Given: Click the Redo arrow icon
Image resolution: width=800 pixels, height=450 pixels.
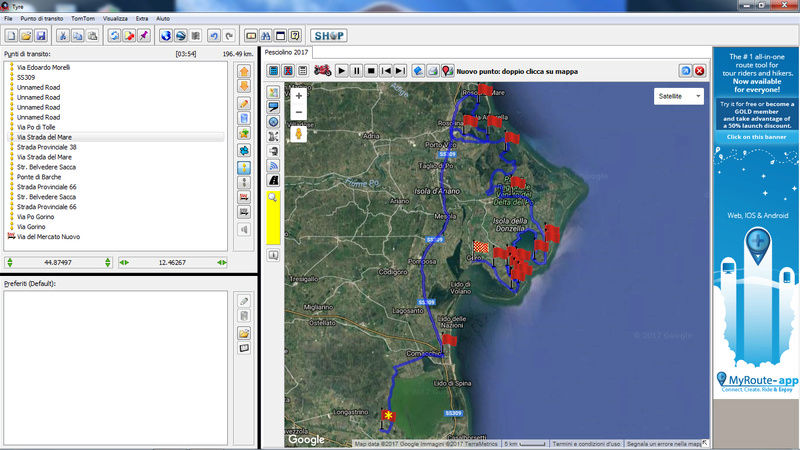Looking at the screenshot, I should (x=229, y=36).
